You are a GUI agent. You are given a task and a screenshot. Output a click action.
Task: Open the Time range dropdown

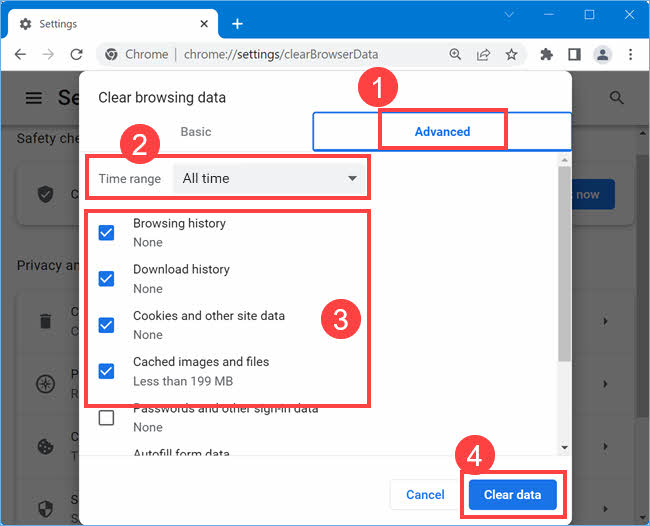point(269,178)
